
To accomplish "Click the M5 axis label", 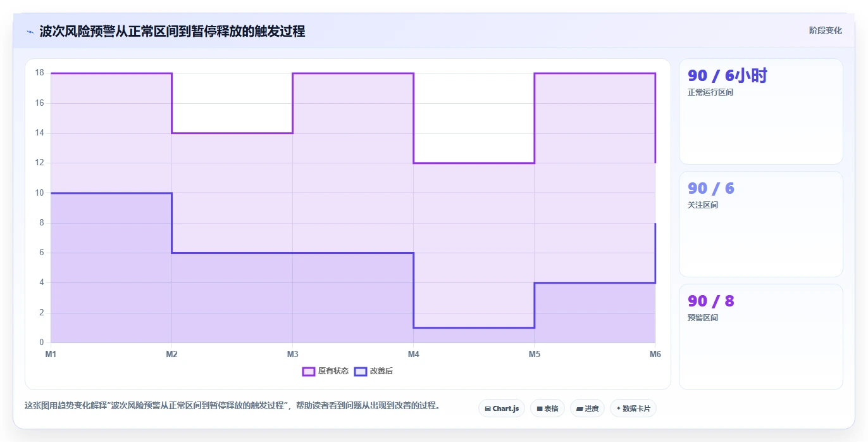I will [x=535, y=354].
